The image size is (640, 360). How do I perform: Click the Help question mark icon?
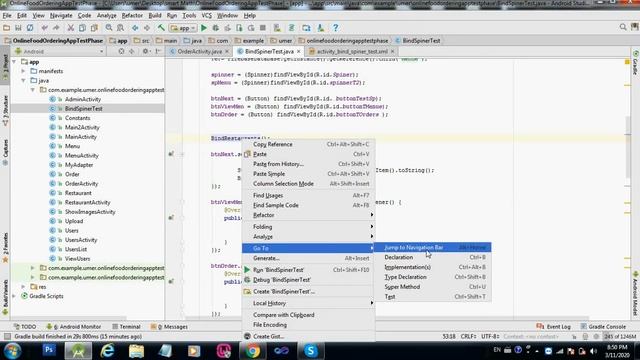[336, 28]
